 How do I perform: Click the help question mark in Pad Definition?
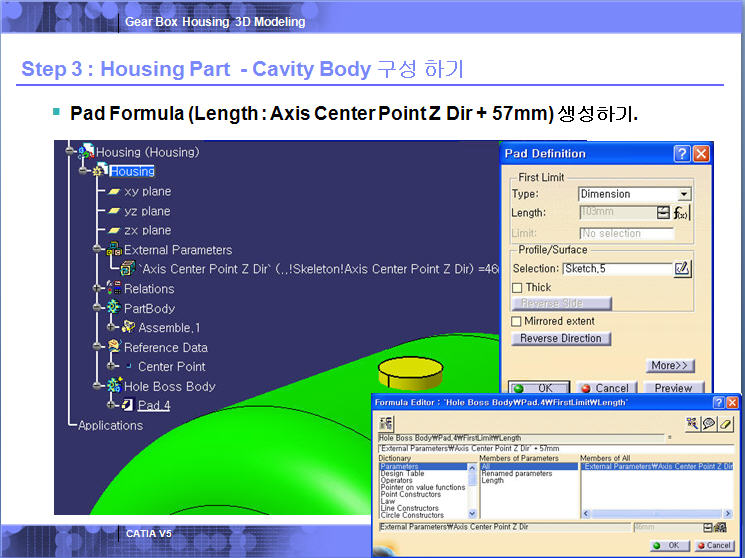click(x=681, y=153)
